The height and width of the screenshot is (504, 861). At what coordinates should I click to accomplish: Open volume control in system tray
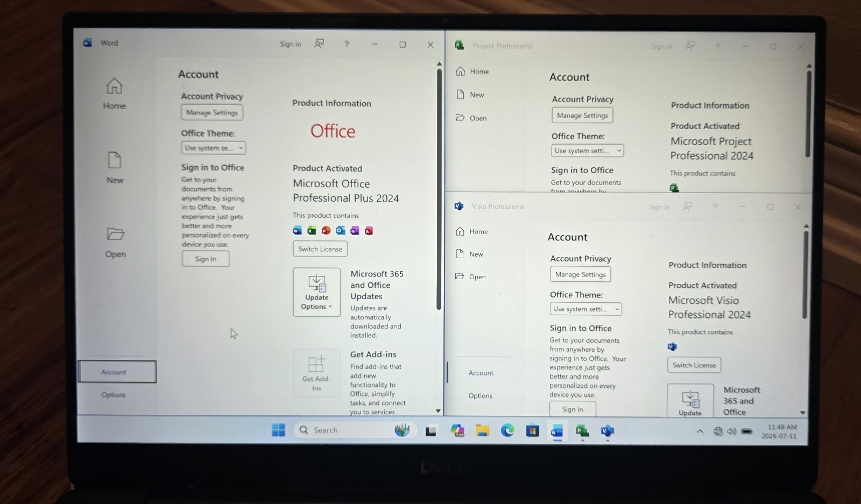[732, 431]
